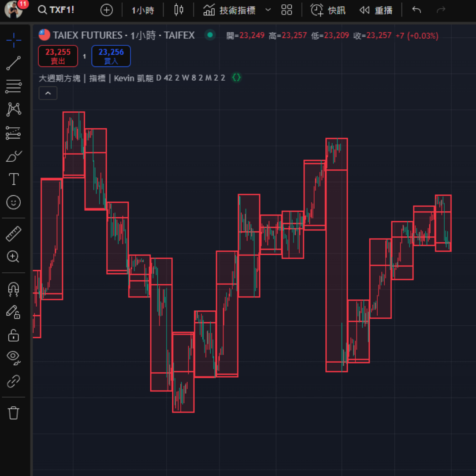Collapse the indicator legend chevron
Image resolution: width=476 pixels, height=476 pixels.
click(x=48, y=93)
